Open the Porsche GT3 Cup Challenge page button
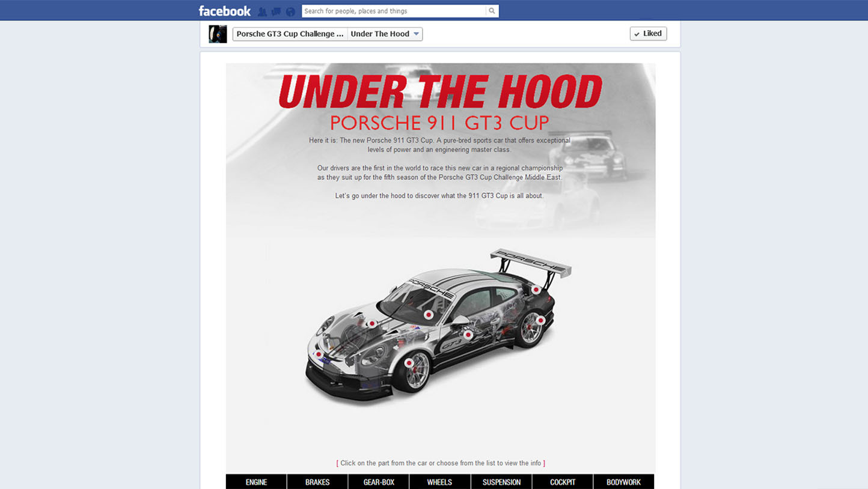Image resolution: width=868 pixels, height=489 pixels. (x=290, y=34)
